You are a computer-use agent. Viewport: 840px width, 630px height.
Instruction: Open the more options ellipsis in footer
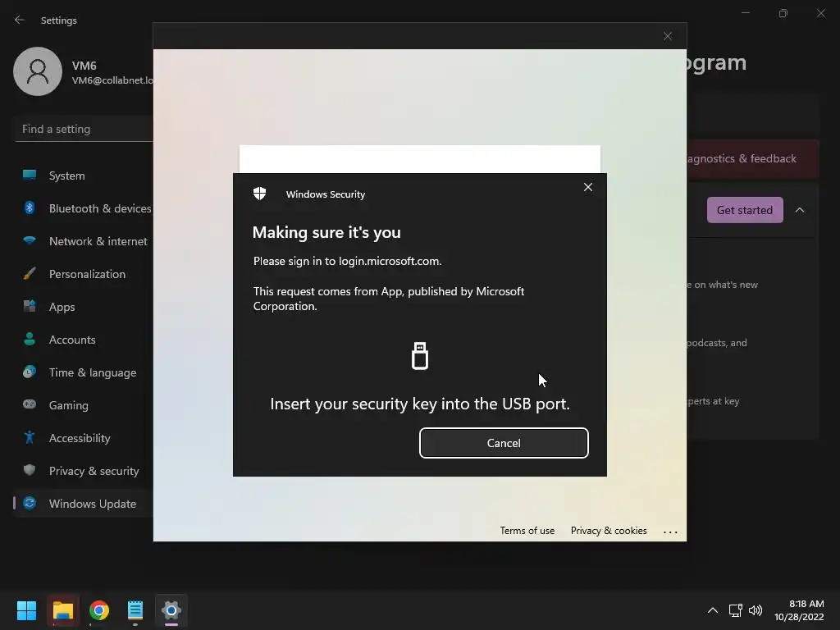[x=670, y=532]
